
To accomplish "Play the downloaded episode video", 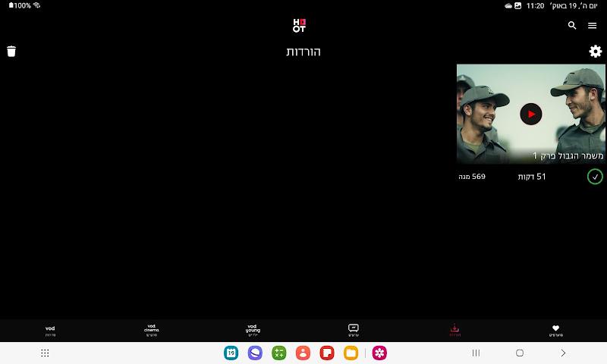I will coord(530,114).
